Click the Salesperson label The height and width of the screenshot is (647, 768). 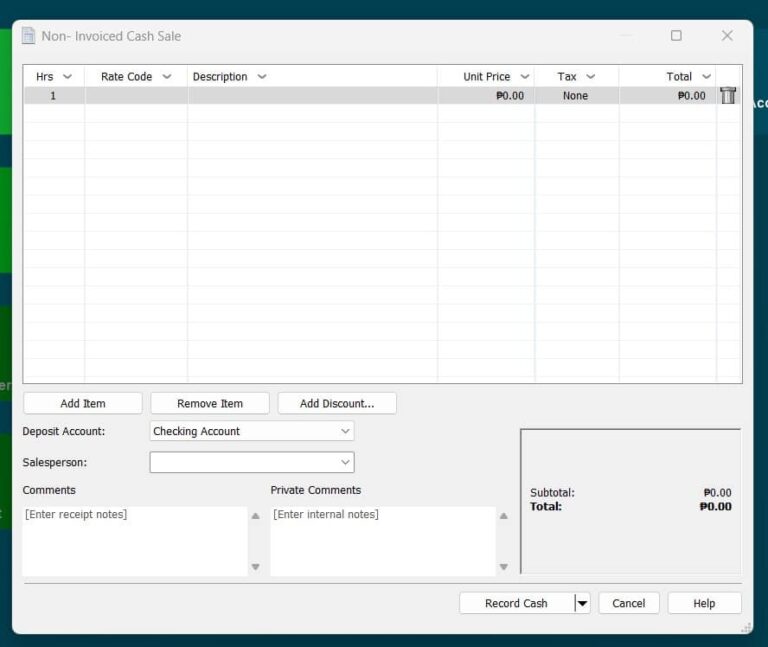coord(55,462)
